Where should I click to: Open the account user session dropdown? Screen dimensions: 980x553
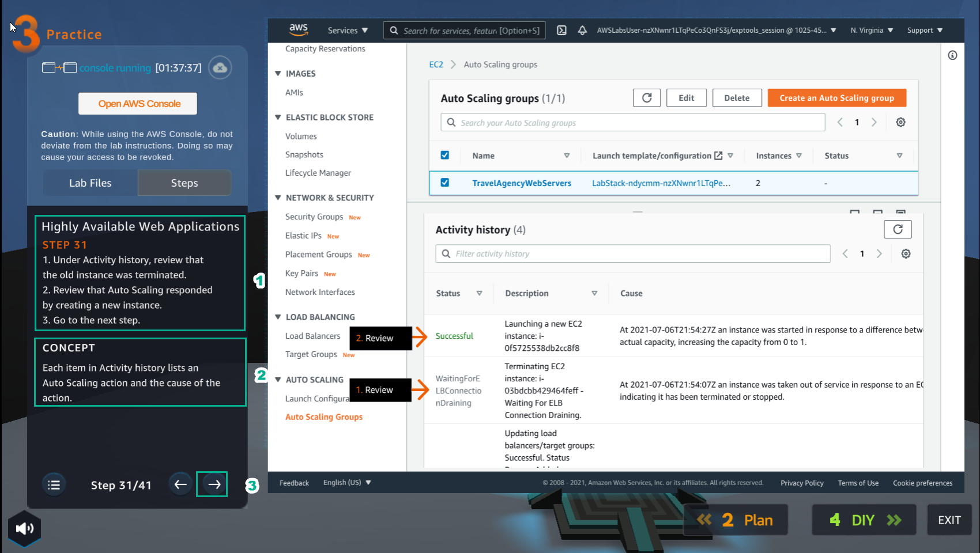(x=717, y=31)
